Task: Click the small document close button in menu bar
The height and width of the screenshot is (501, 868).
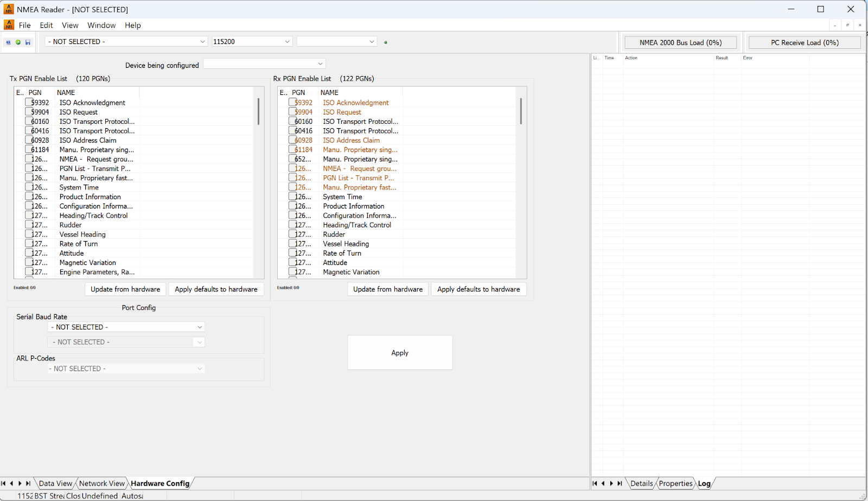Action: tap(860, 25)
